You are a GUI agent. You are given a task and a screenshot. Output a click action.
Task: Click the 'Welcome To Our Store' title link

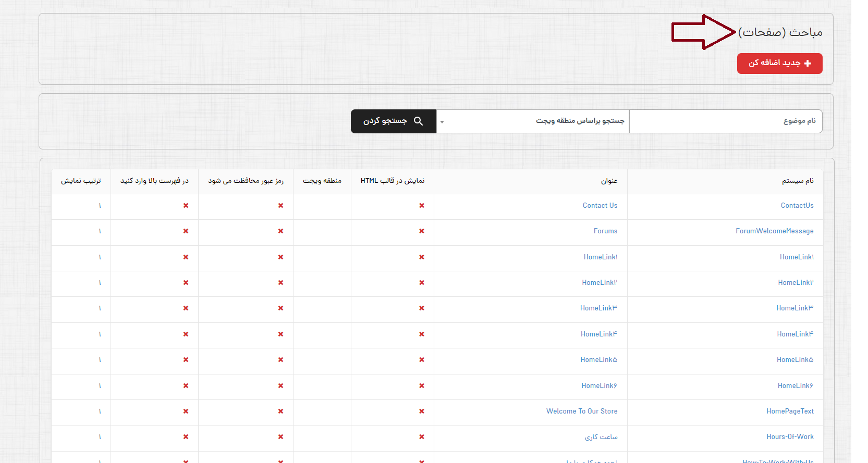click(x=581, y=411)
